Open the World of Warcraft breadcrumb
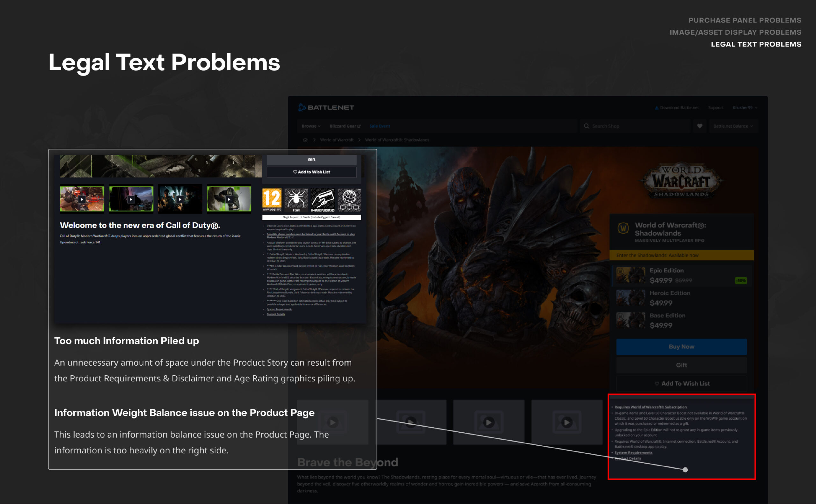Screen dimensions: 816x504 tap(337, 140)
